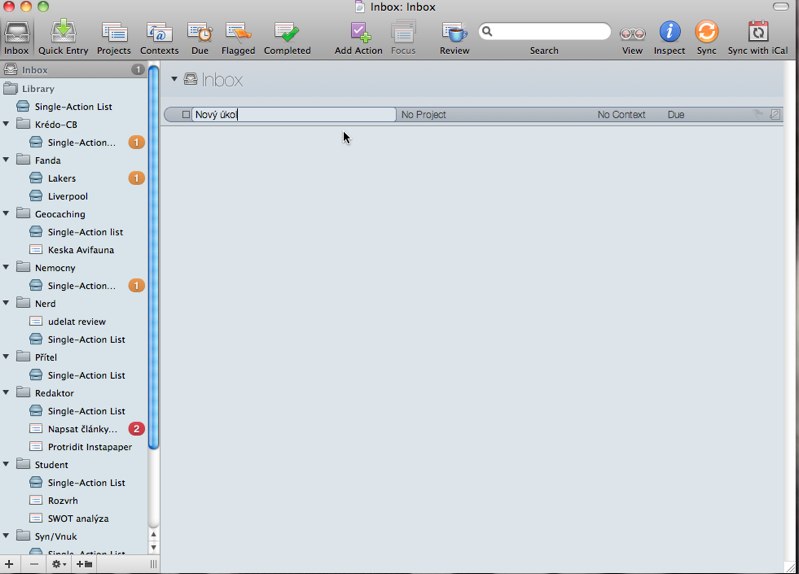
Task: Collapse the Přítel folder
Action: coord(6,357)
